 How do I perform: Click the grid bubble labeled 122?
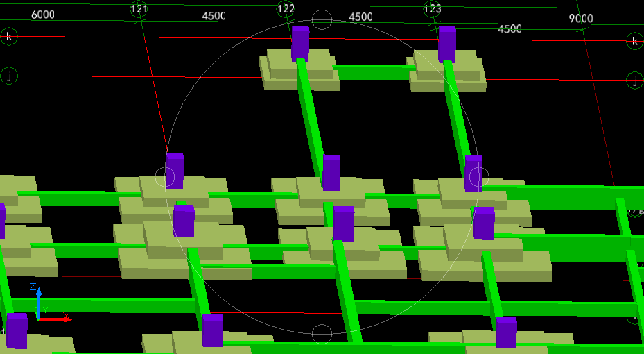pos(286,9)
